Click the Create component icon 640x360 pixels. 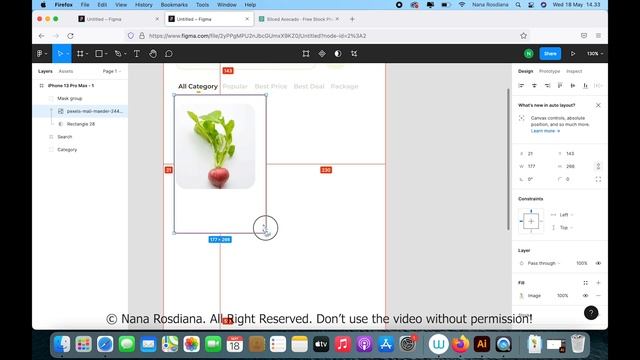tap(322, 53)
